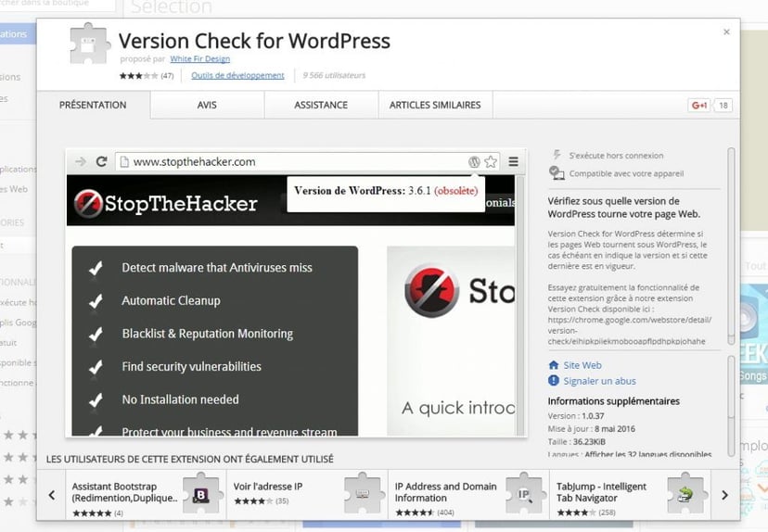Click the G+1 button

pos(699,106)
